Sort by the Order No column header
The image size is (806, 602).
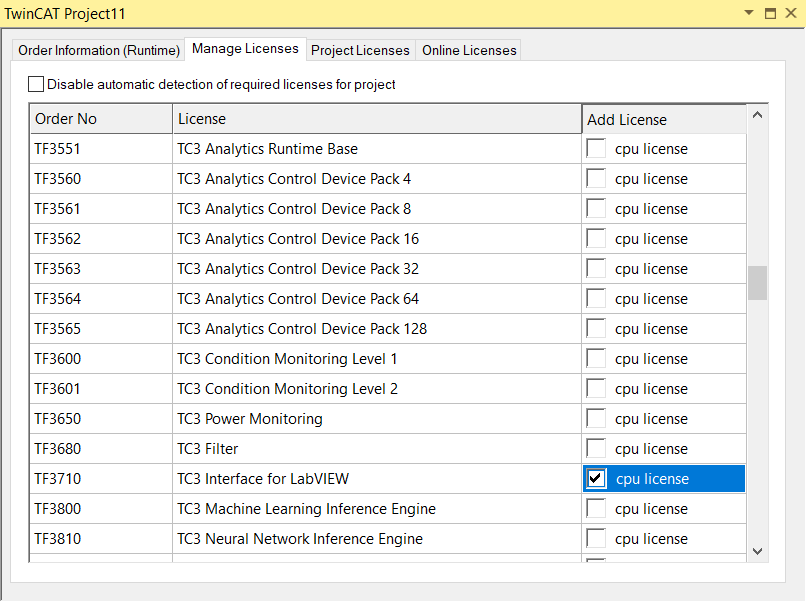pos(101,119)
